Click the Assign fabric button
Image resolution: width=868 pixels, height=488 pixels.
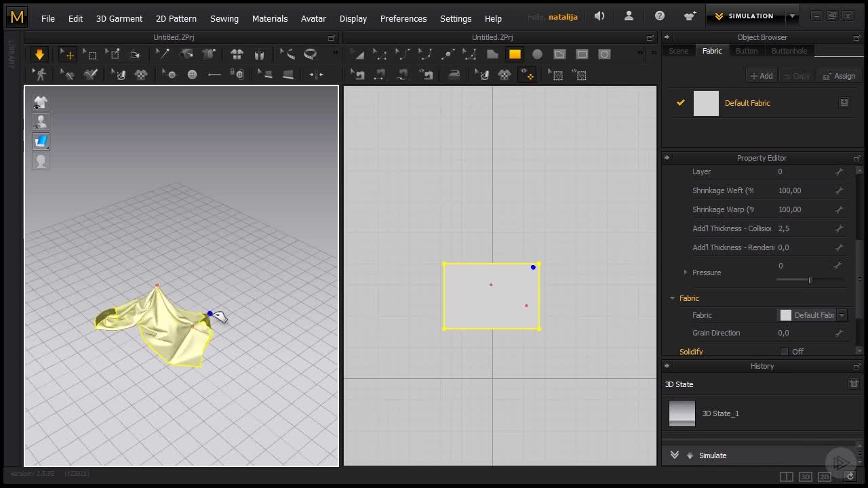coord(838,76)
